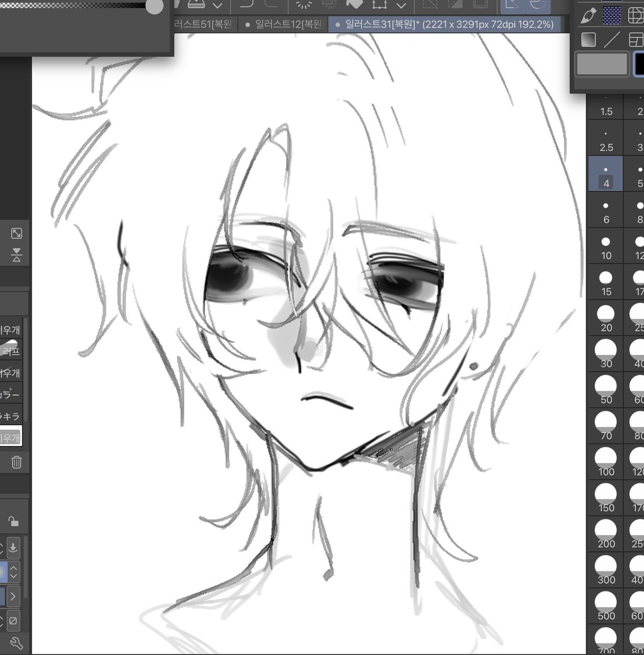
Task: Click the download arrow icon in tool property
Action: click(x=13, y=547)
